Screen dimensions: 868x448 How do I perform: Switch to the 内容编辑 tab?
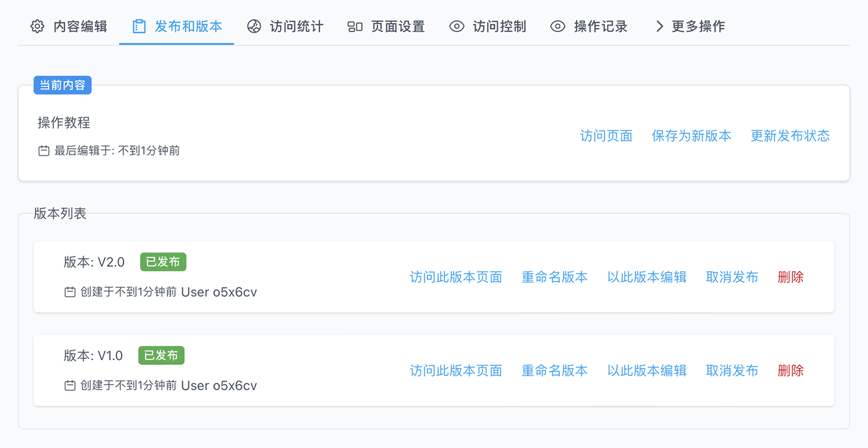(80, 27)
